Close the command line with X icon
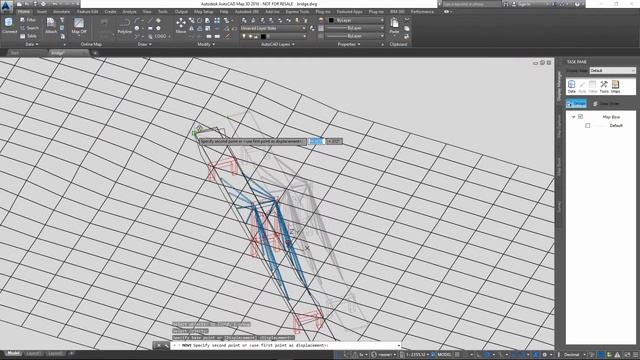 [158, 346]
